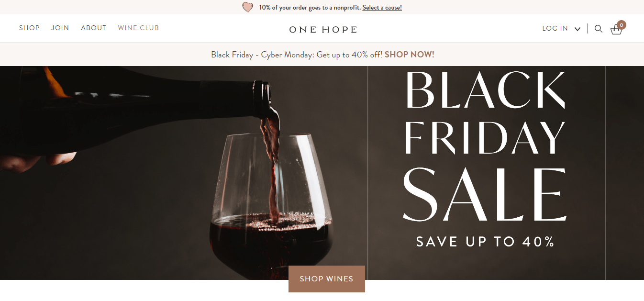The height and width of the screenshot is (301, 644).
Task: Click the Black Friday - Cyber Monday promo text
Action: click(x=297, y=55)
